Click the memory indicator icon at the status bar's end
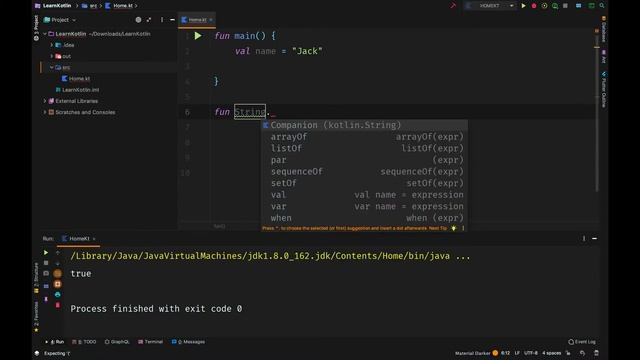 (x=596, y=353)
